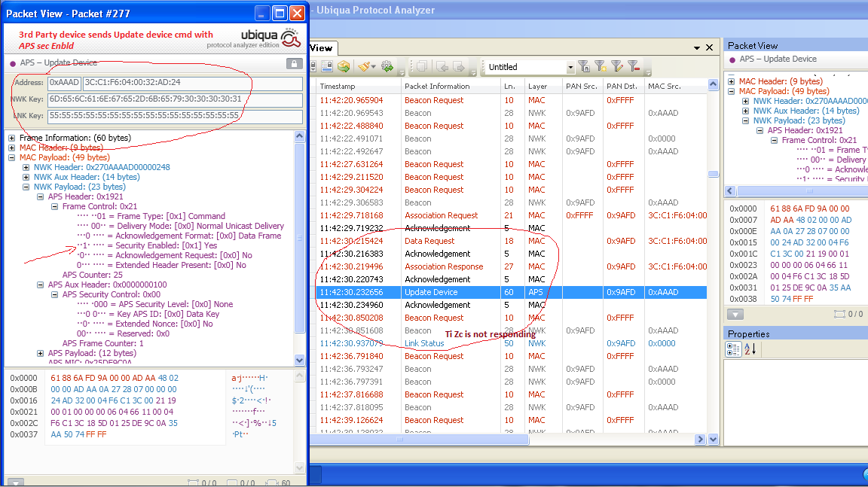This screenshot has height=487, width=868.
Task: Click the packet list horizontal scrollbar
Action: [419, 440]
